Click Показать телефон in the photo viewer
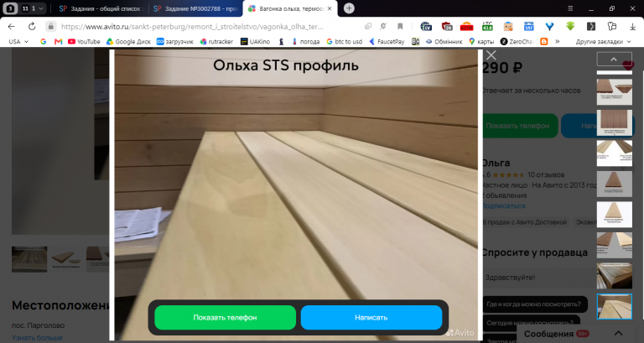 (225, 318)
